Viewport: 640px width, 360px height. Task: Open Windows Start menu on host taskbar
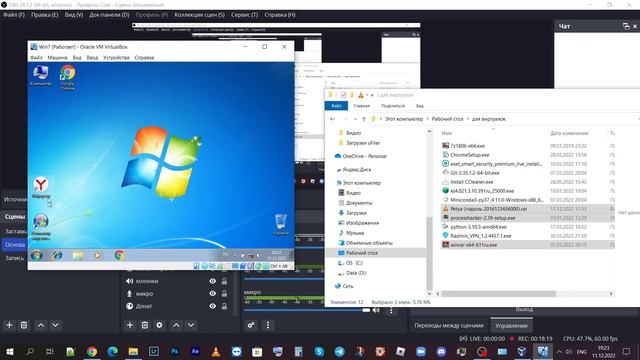pos(9,351)
